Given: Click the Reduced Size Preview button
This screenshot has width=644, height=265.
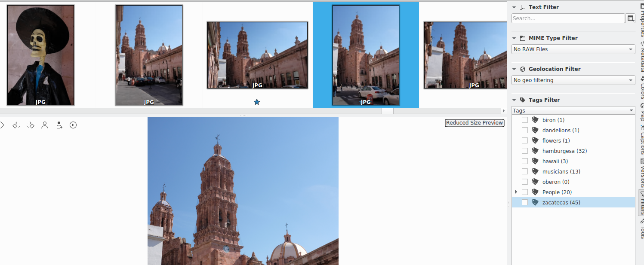Looking at the screenshot, I should click(474, 123).
